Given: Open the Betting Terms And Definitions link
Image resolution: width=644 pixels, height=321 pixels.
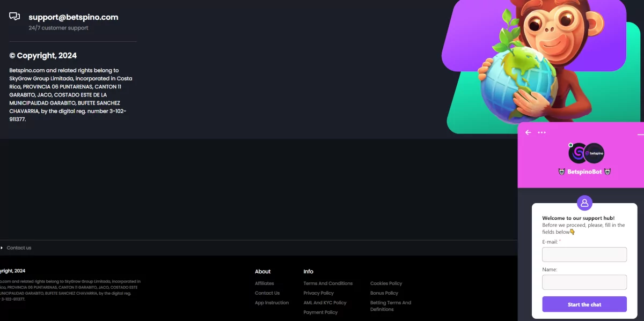Looking at the screenshot, I should [x=391, y=306].
